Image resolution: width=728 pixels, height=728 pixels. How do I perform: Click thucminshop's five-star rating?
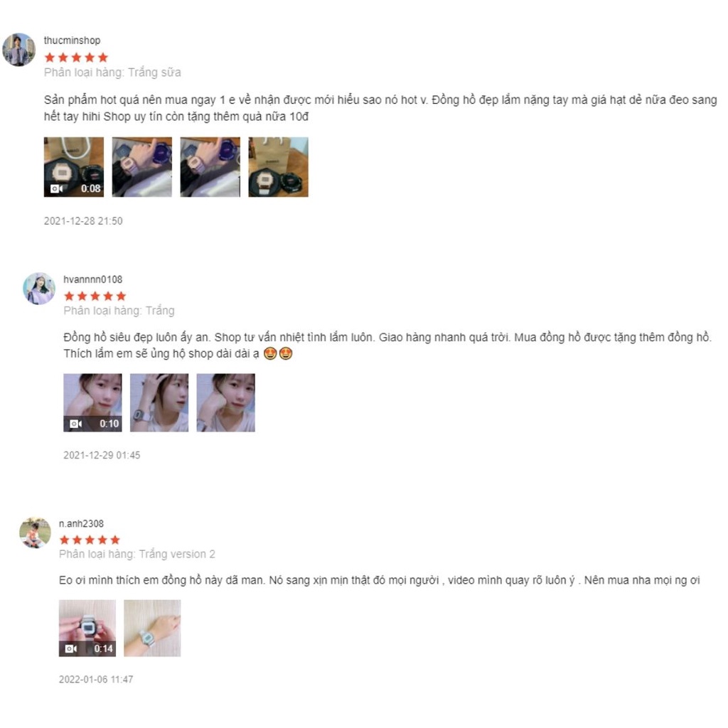click(x=76, y=58)
